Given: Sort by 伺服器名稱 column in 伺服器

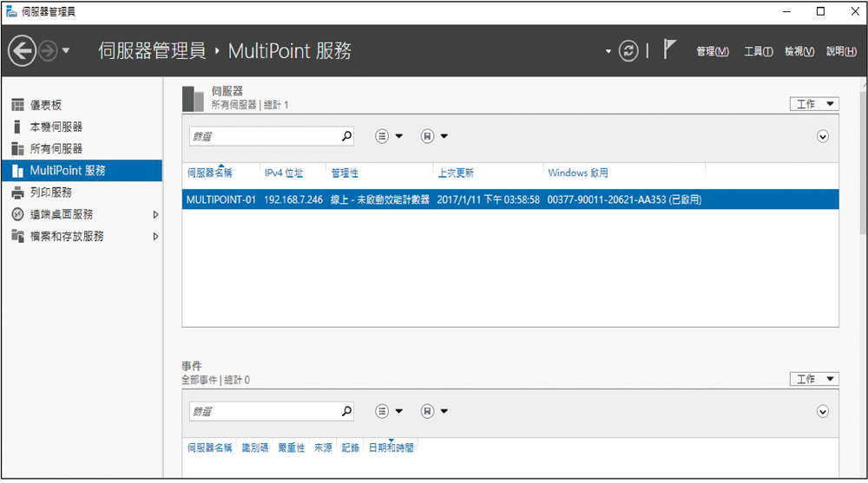Looking at the screenshot, I should (x=209, y=173).
